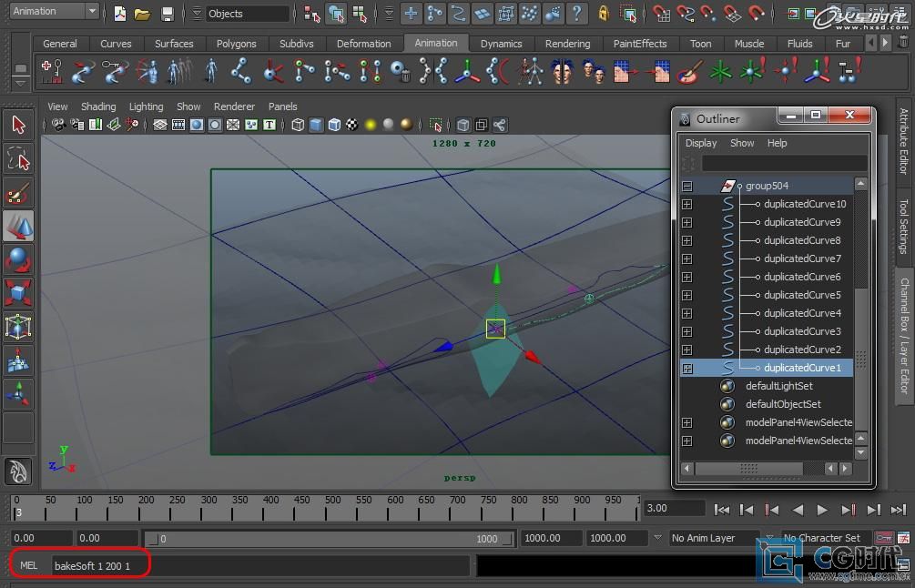Activate the Show Manipulator tool

pyautogui.click(x=18, y=394)
